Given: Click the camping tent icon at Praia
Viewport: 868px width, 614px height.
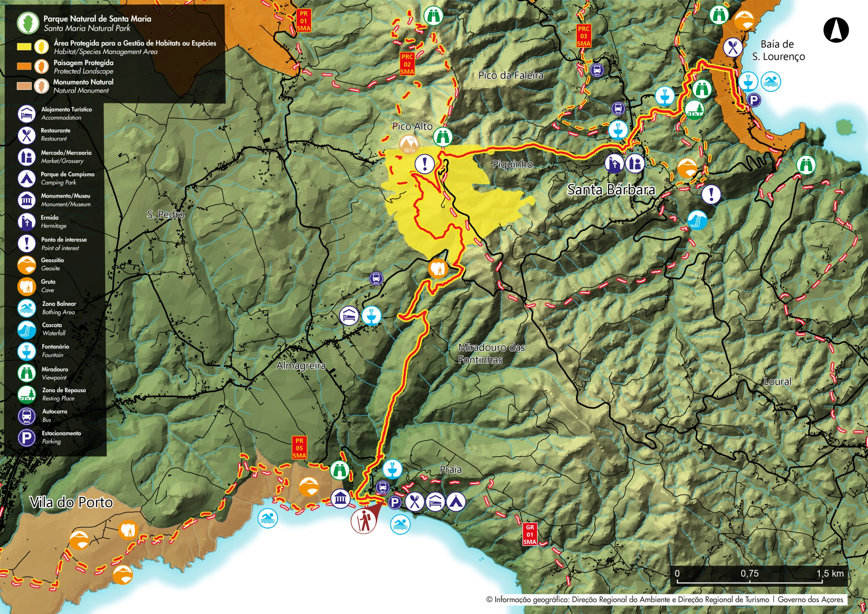Looking at the screenshot, I should (x=456, y=502).
